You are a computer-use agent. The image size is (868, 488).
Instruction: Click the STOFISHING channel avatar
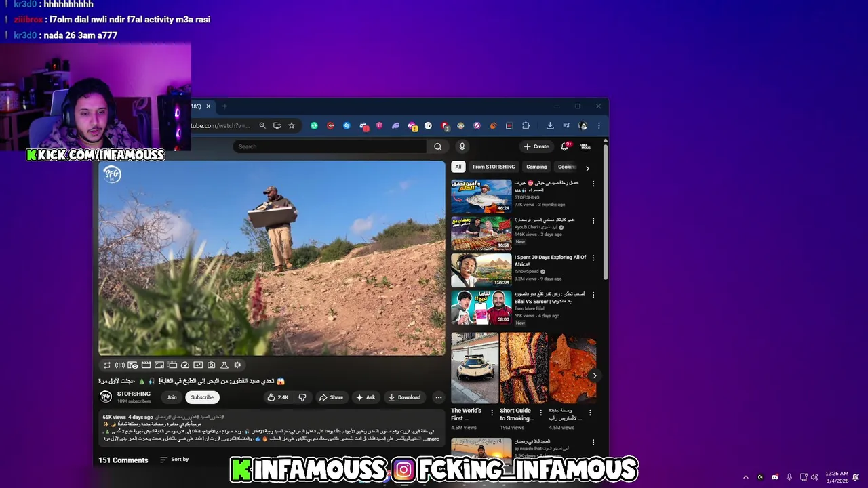point(106,396)
